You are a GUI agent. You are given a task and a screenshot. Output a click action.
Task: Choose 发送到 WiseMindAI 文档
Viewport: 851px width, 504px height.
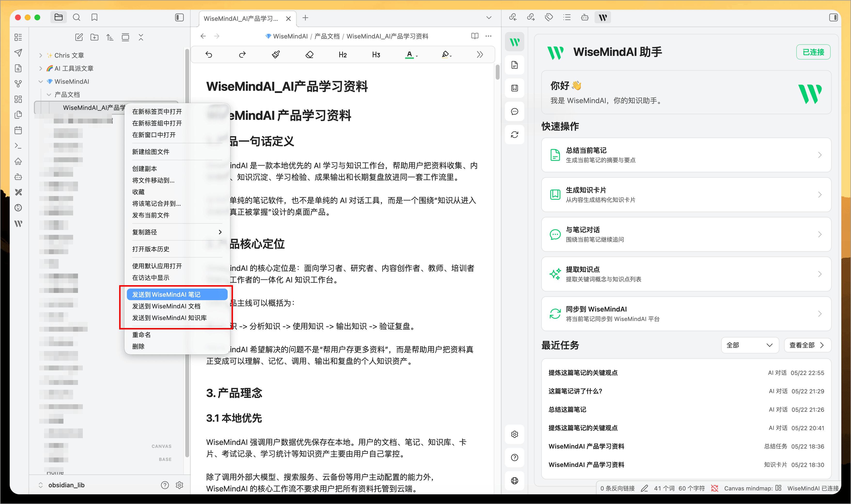point(177,306)
